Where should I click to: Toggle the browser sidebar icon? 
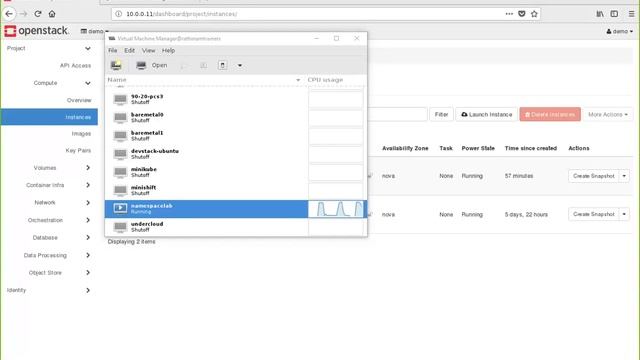(x=614, y=14)
